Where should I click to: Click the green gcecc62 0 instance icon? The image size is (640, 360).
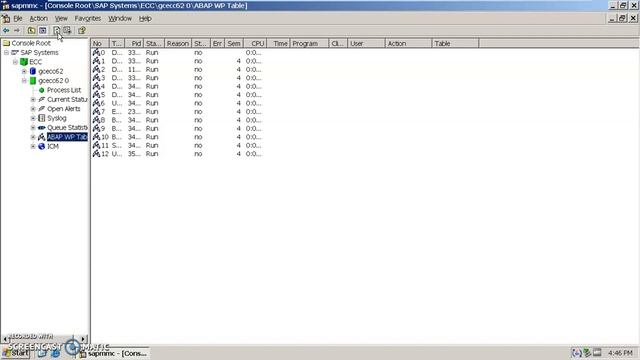(x=33, y=81)
